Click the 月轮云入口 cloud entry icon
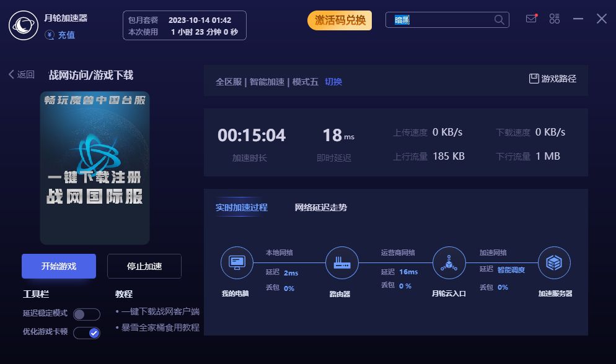The image size is (616, 364). (449, 263)
